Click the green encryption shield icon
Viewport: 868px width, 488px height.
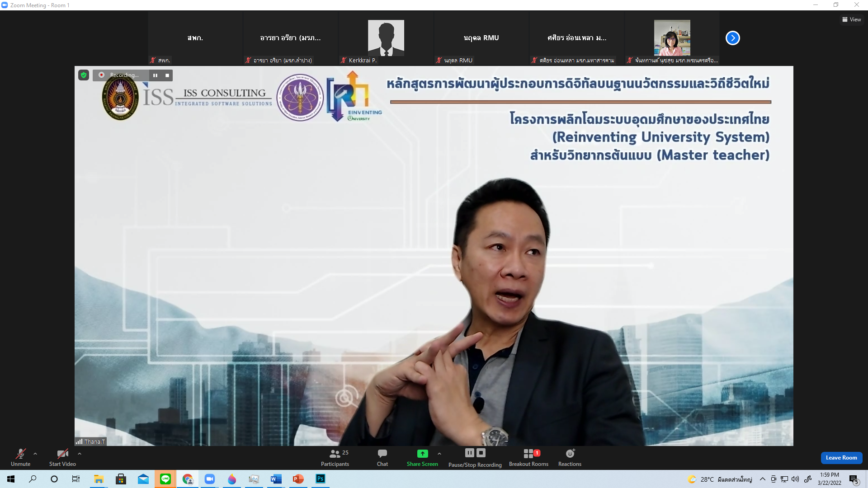pyautogui.click(x=84, y=75)
